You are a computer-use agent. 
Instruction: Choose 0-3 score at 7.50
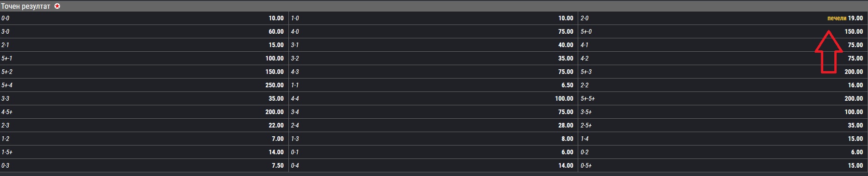144,165
